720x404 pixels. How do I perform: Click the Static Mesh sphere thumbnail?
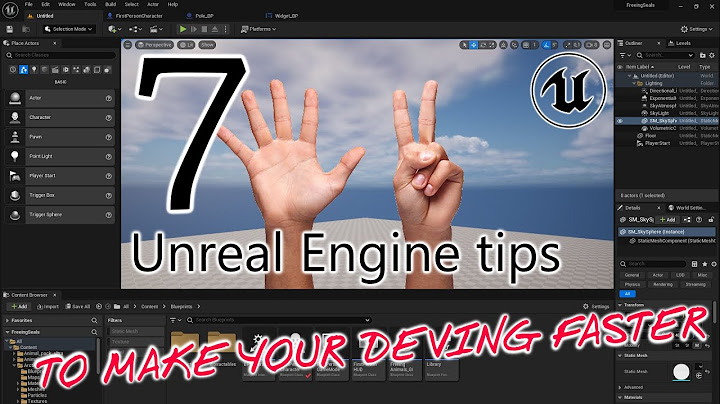(x=681, y=371)
